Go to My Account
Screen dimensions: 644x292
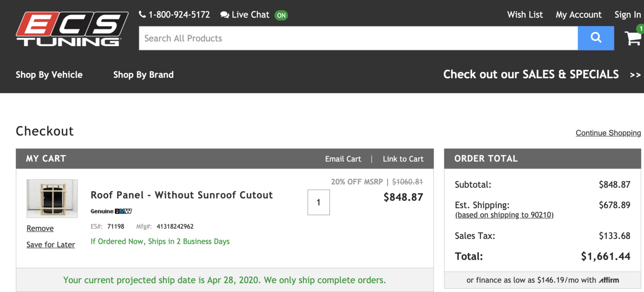578,15
